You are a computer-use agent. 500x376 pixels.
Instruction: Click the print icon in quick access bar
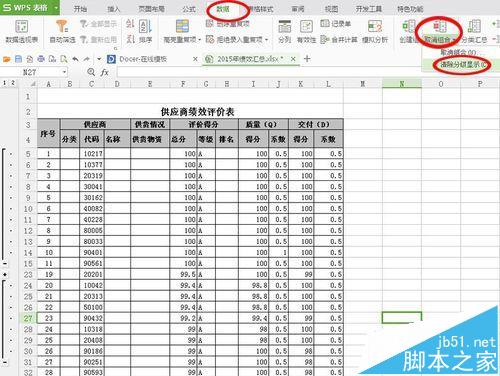[x=41, y=59]
